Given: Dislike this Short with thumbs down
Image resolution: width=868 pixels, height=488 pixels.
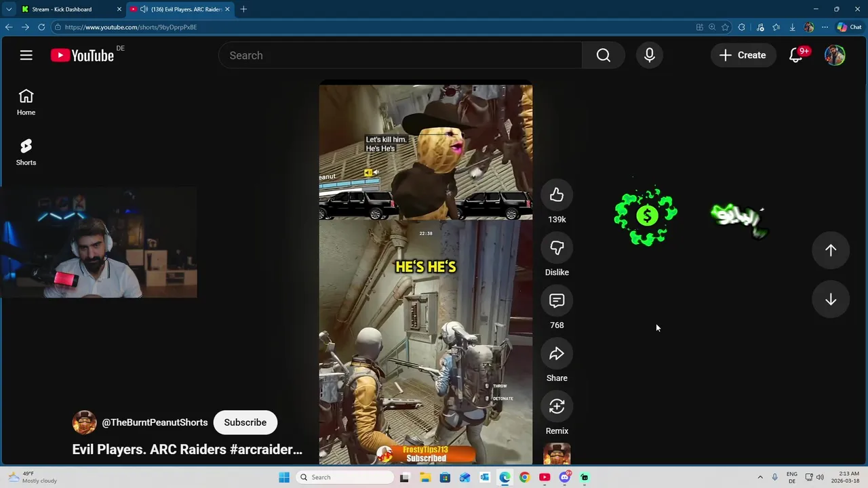Looking at the screenshot, I should click(557, 248).
